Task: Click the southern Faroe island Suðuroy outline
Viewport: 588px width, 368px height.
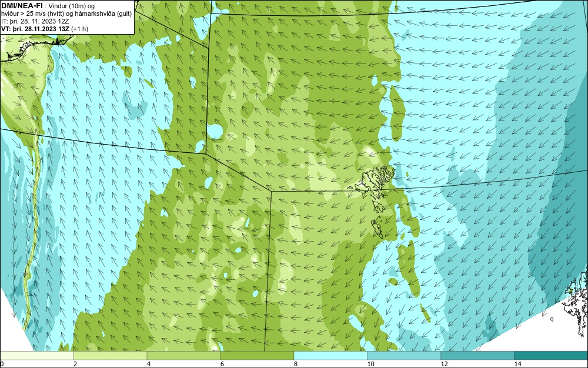Action: click(377, 228)
